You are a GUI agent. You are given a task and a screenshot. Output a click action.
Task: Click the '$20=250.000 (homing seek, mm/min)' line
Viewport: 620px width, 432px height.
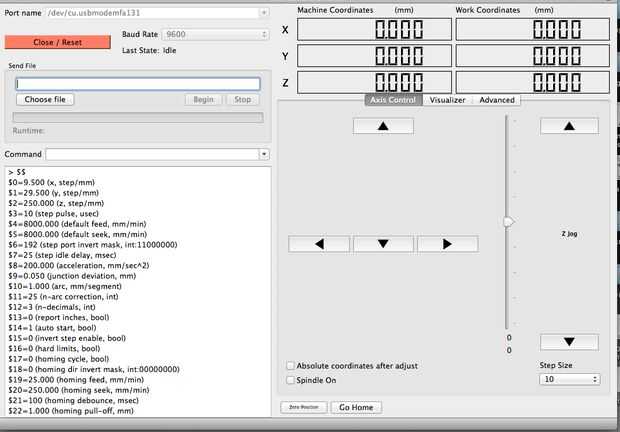point(79,390)
